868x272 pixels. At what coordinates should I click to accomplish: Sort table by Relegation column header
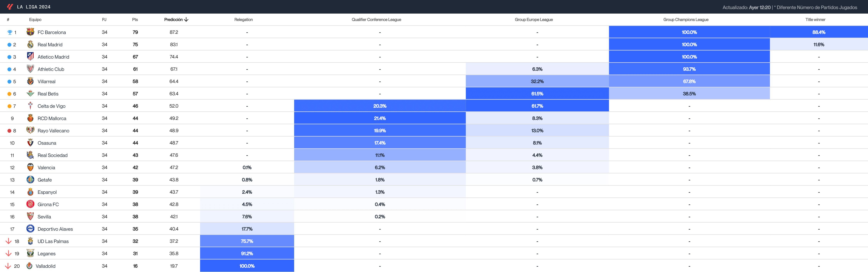[x=243, y=20]
